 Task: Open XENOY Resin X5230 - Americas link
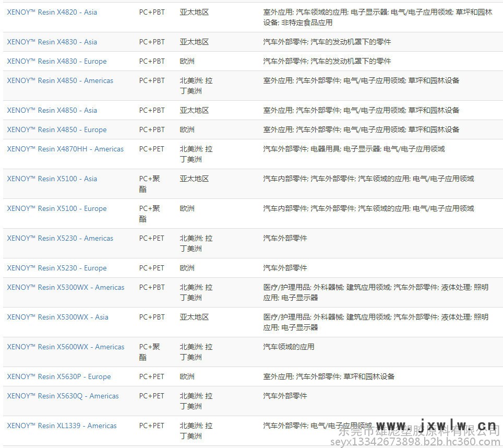click(60, 238)
